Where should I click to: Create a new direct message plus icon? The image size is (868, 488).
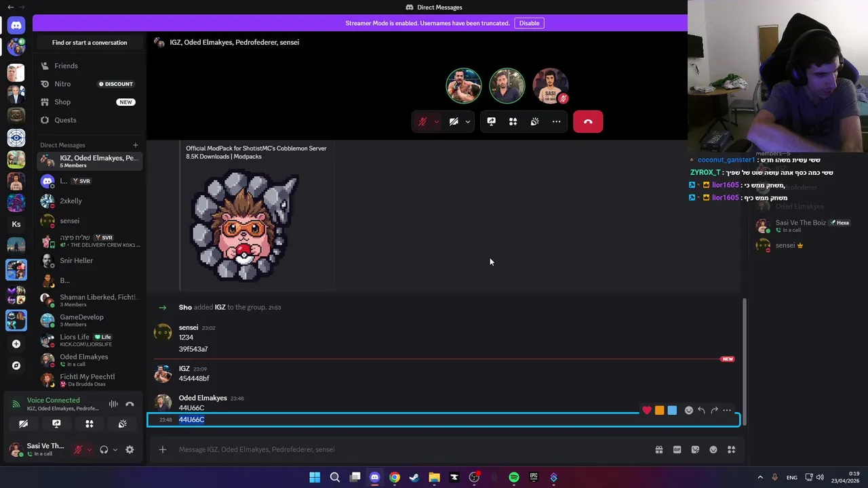click(135, 145)
